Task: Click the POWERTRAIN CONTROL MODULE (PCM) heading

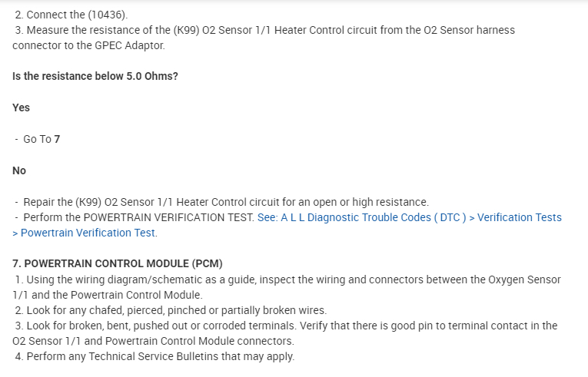Action: [x=118, y=264]
